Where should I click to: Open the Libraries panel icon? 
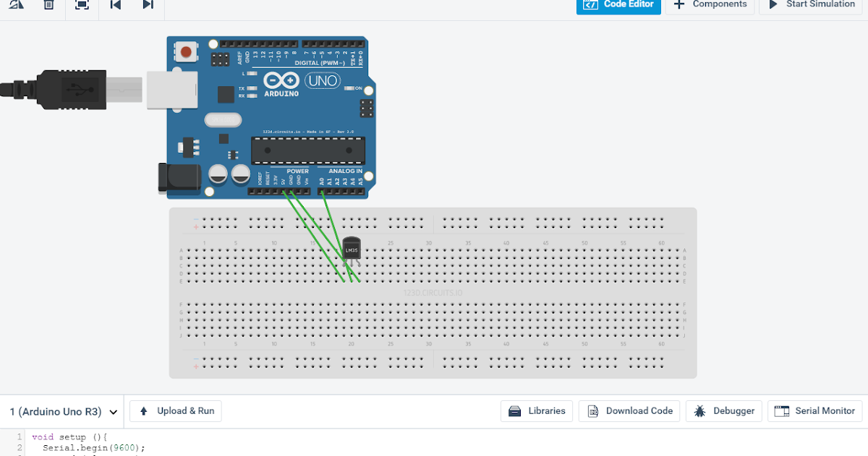[516, 410]
